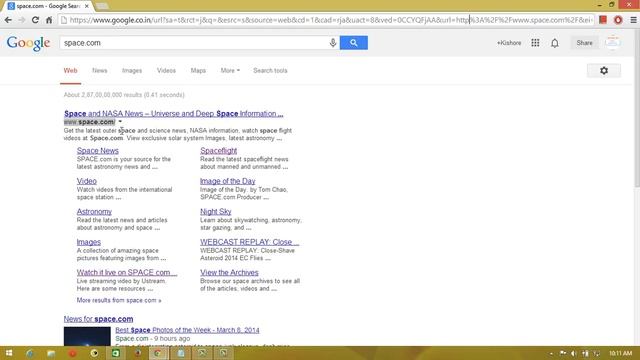Click the Share button
The height and width of the screenshot is (360, 640).
(584, 42)
